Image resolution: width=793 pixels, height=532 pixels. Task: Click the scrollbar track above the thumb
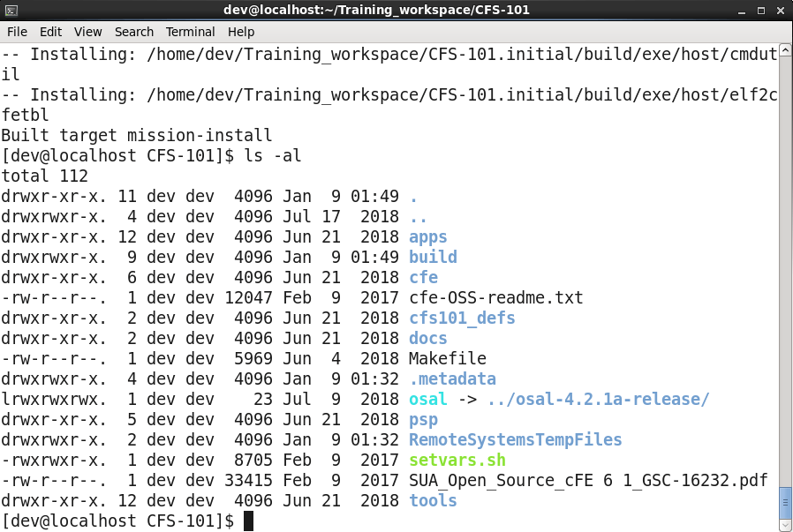pyautogui.click(x=785, y=265)
